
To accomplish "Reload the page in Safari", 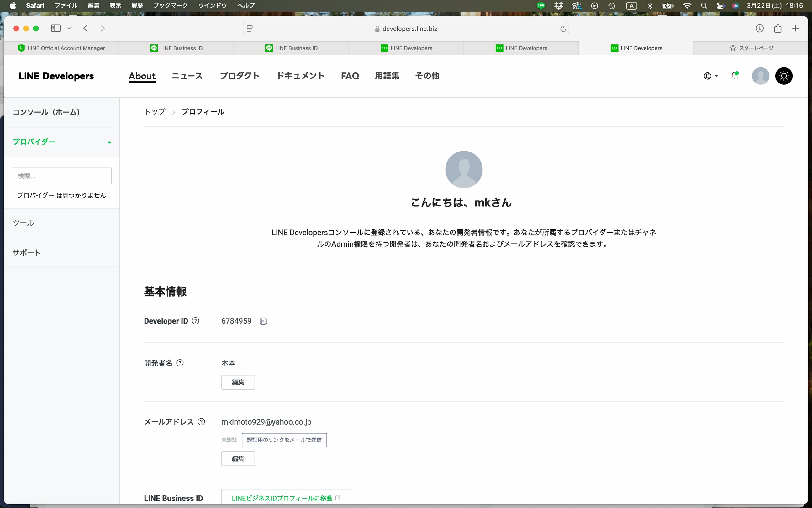I will (x=563, y=29).
